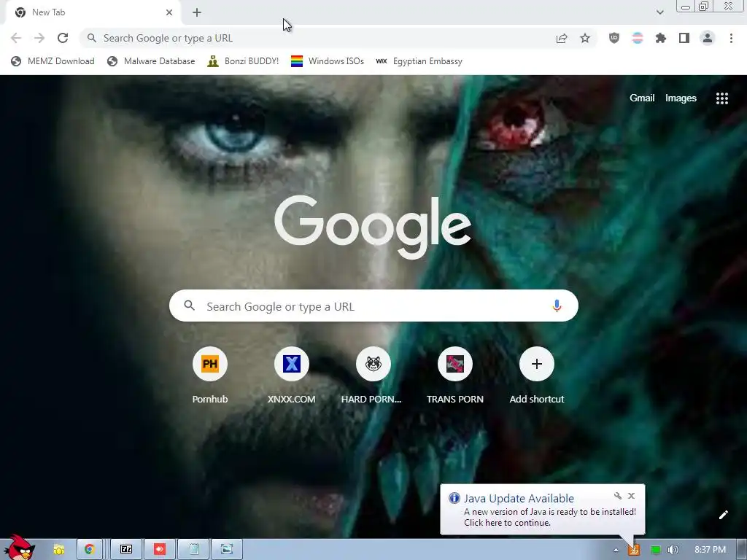
Task: Bookmark this tab with the star icon
Action: click(x=585, y=38)
